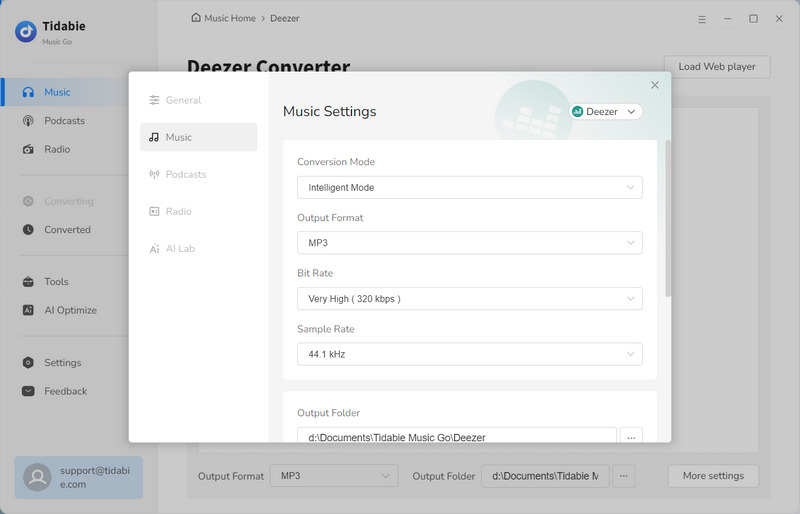Click the sliders icon beside General in the settings dialog

click(154, 100)
